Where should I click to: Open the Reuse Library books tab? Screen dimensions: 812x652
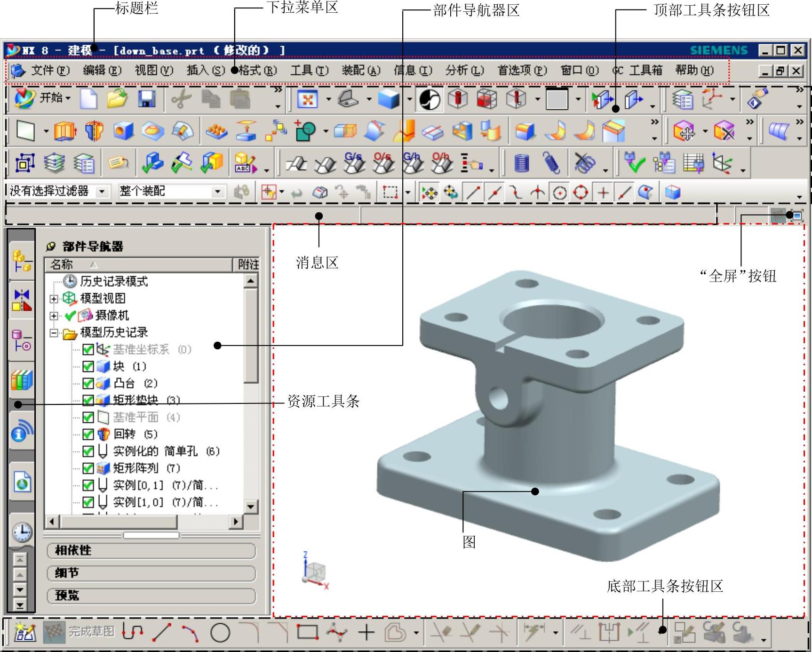pyautogui.click(x=22, y=379)
